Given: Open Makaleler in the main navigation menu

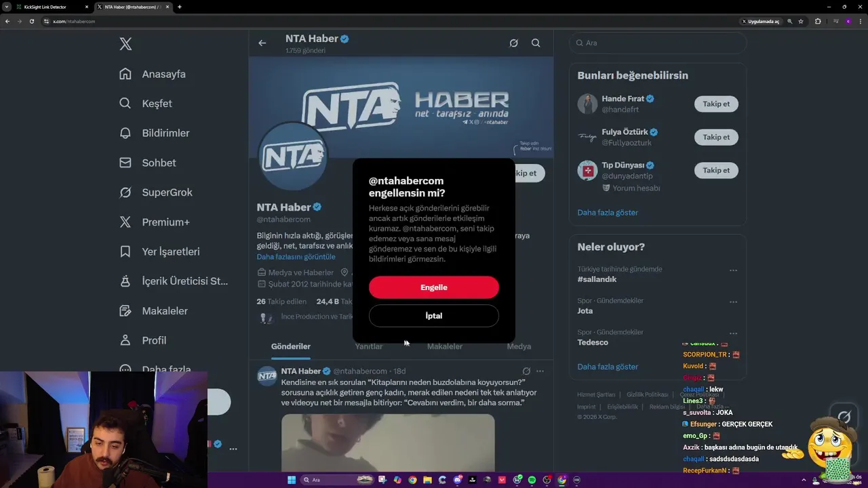Looking at the screenshot, I should click(154, 311).
